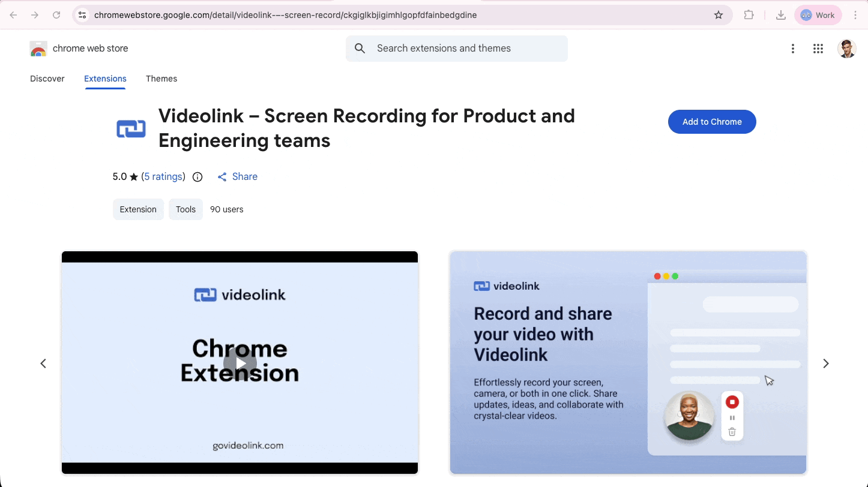Switch to the Discover tab
868x487 pixels.
[47, 79]
